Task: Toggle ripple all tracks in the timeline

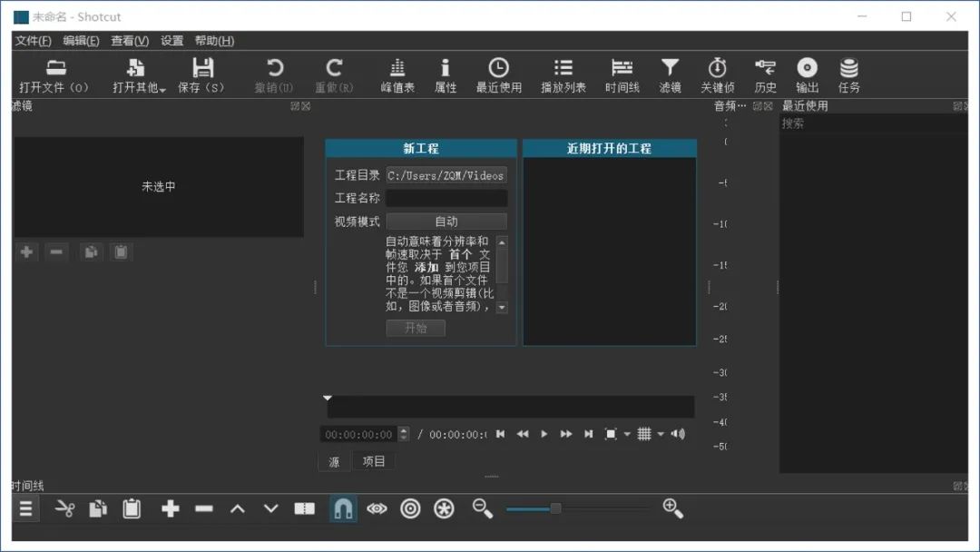Action: pos(443,508)
